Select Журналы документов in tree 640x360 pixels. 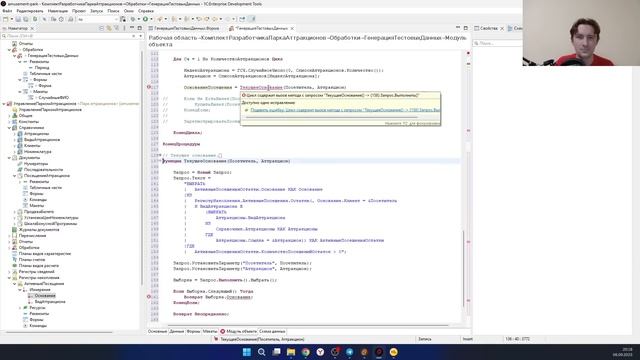coord(39,230)
